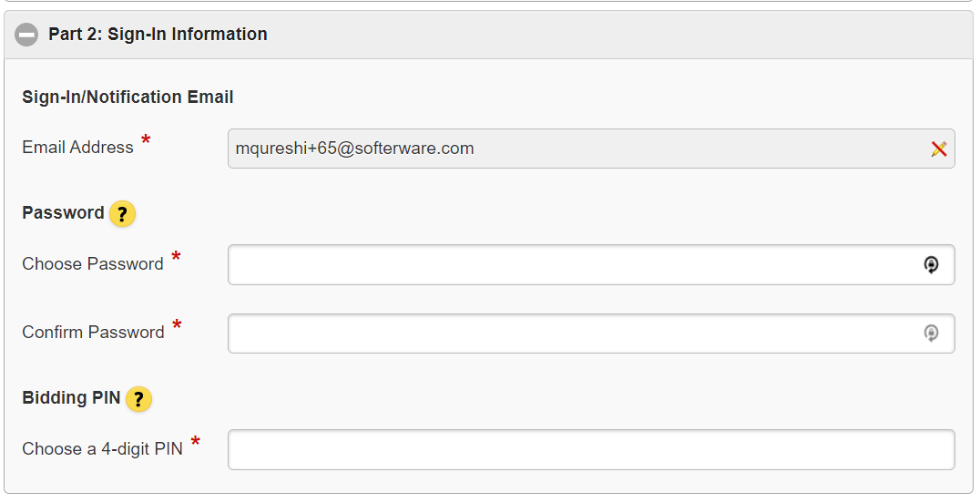
Task: Open the Bidding PIN help question mark
Action: (138, 399)
